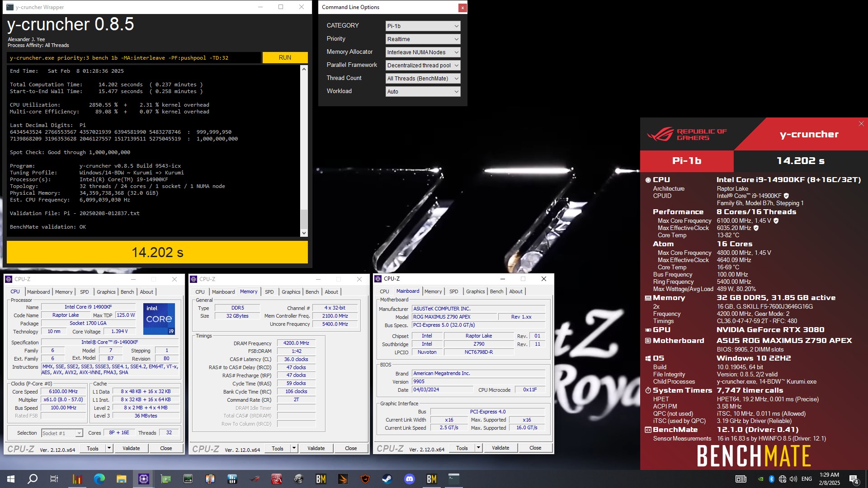Viewport: 868px width, 488px height.
Task: Open the memory chip taskbar icon
Action: (x=188, y=479)
